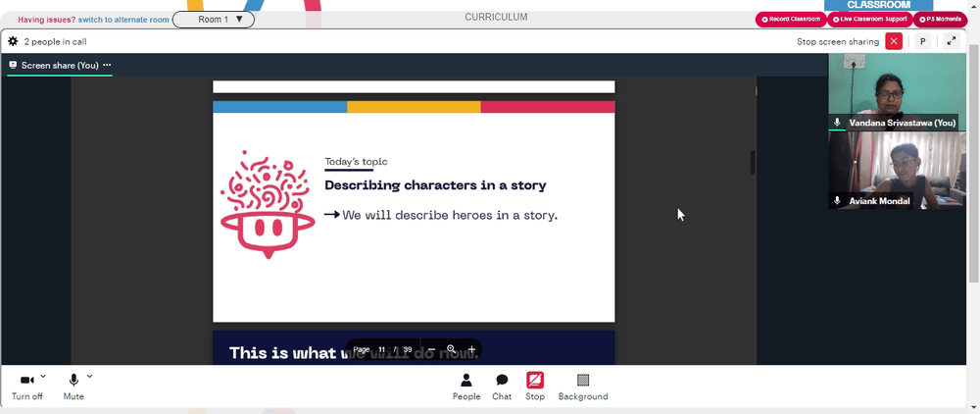980x414 pixels.
Task: Click Record Classroom button
Action: point(791,20)
